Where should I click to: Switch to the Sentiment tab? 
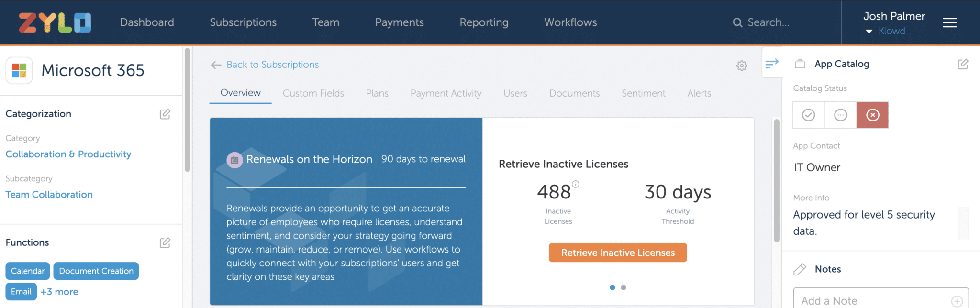click(644, 93)
